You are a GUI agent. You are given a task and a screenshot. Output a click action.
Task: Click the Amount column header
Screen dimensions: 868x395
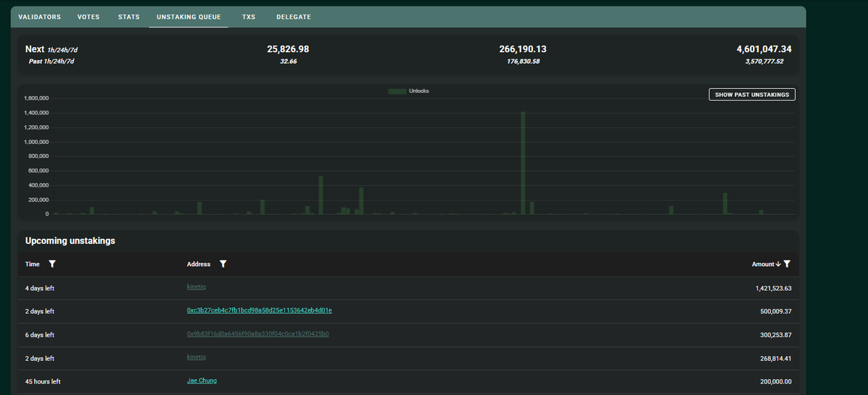[762, 264]
